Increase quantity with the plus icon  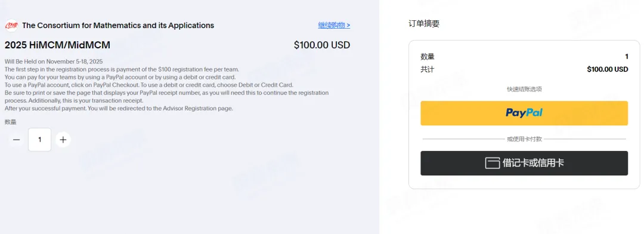(x=63, y=140)
